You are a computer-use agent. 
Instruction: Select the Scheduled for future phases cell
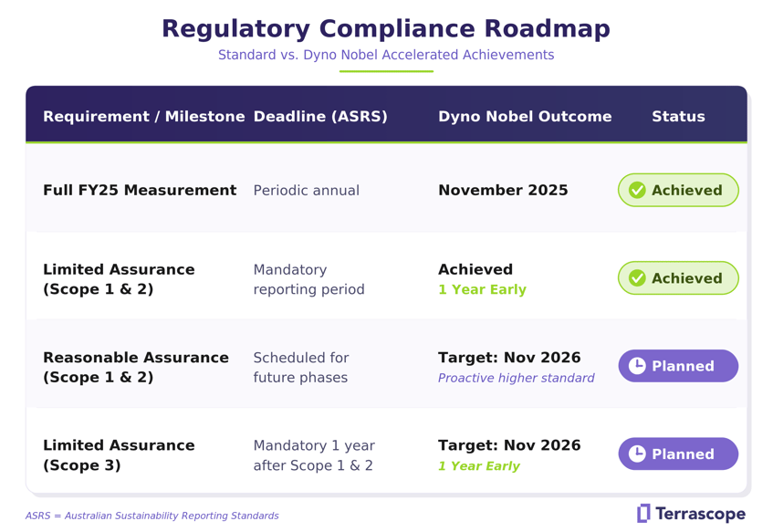301,368
